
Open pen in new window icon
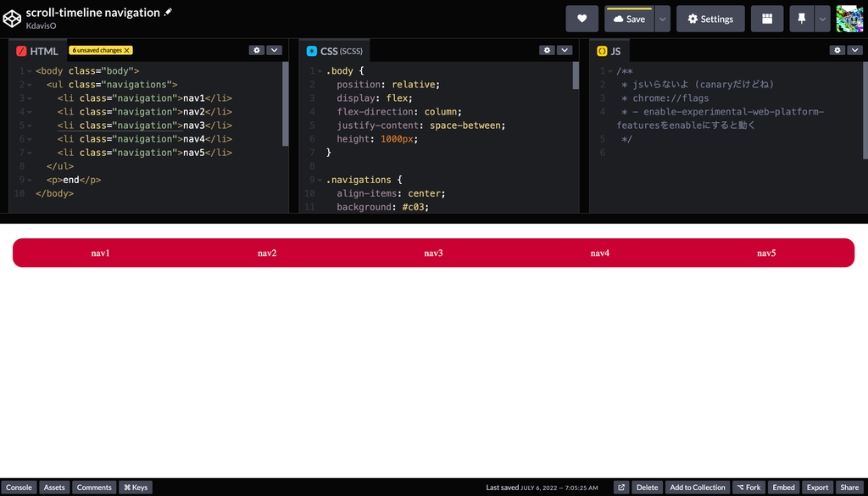click(621, 488)
